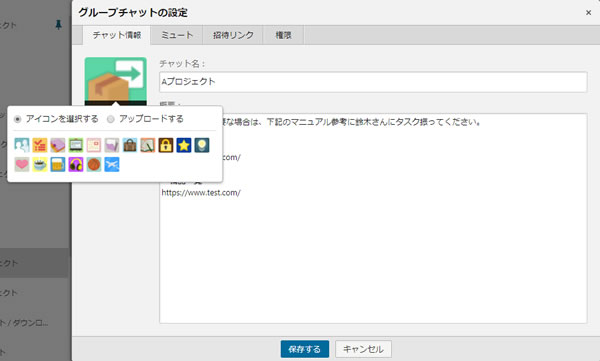Choose the basketball chat icon
600x361 pixels.
click(94, 164)
